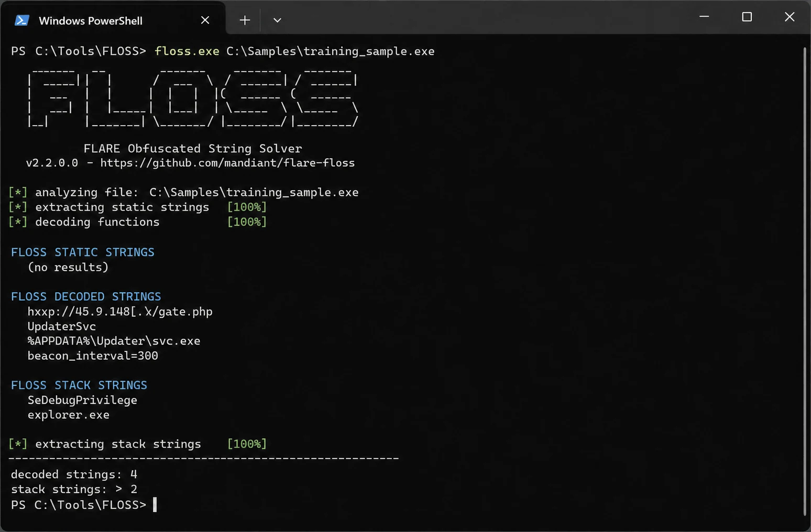Click the [100%] beside extracting static strings
This screenshot has height=532, width=811.
pos(247,207)
